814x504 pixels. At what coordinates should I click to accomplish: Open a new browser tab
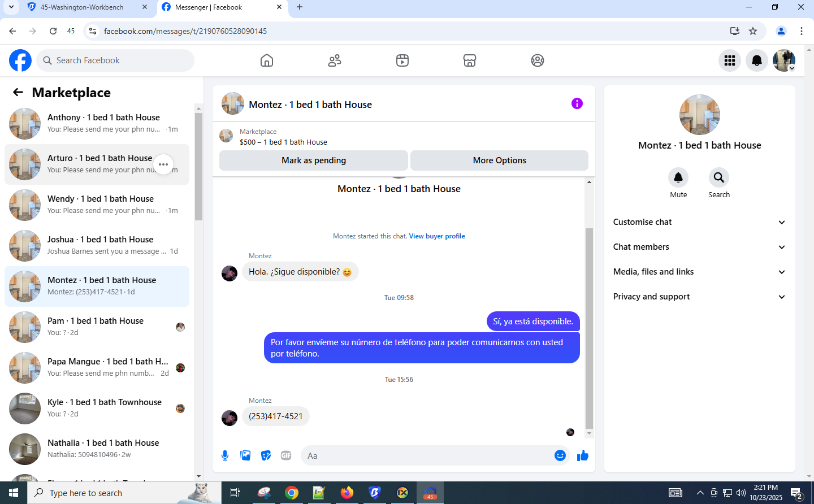coord(300,7)
